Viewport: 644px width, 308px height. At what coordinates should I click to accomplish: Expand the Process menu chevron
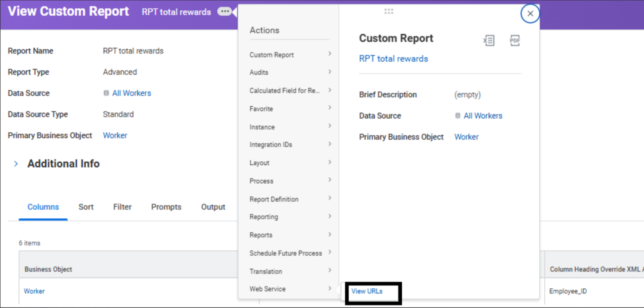(330, 180)
